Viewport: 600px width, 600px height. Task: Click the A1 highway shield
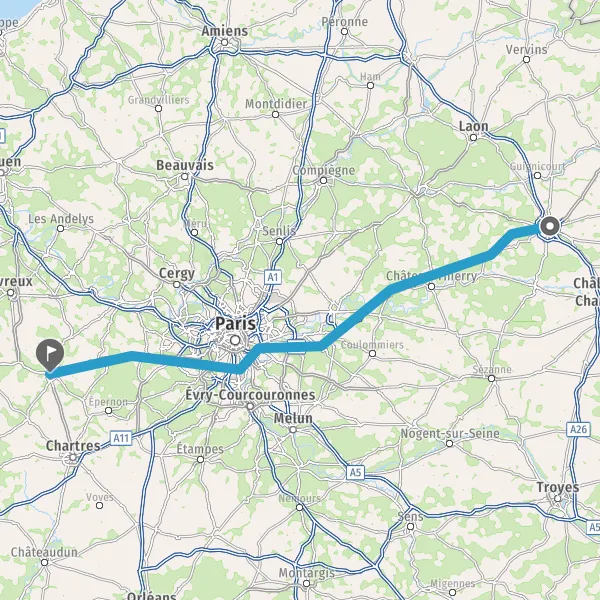tap(272, 277)
